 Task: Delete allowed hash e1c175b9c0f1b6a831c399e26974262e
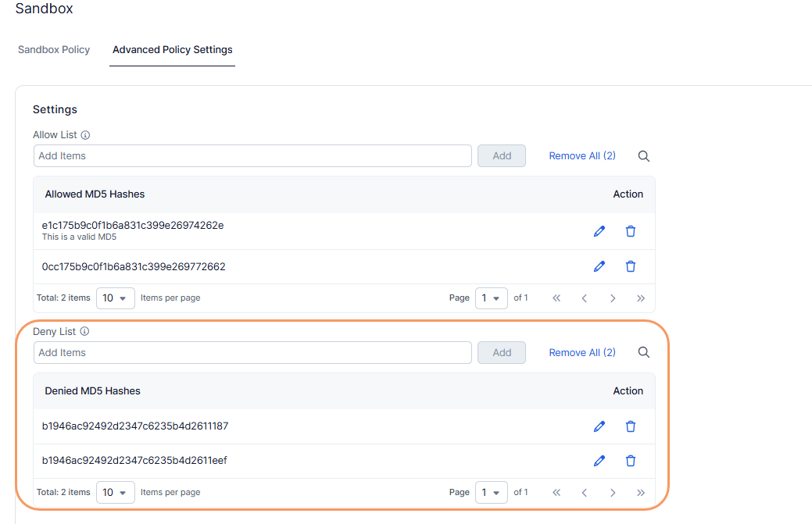point(630,231)
